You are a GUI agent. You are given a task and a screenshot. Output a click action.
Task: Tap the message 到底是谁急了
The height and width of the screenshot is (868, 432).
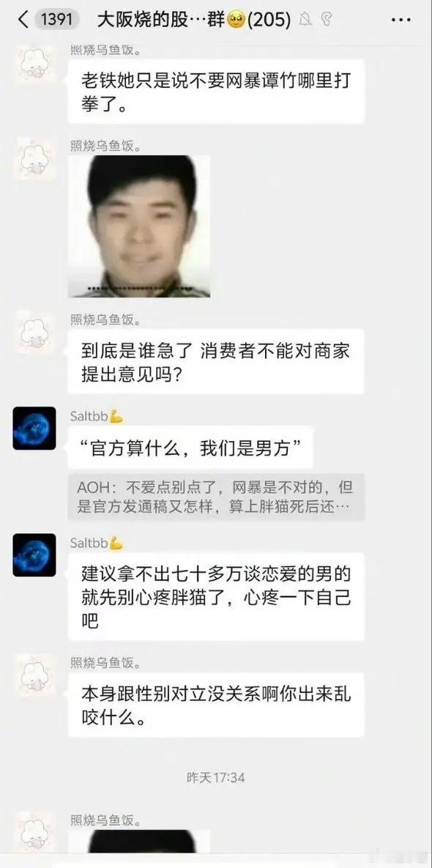coord(216,361)
